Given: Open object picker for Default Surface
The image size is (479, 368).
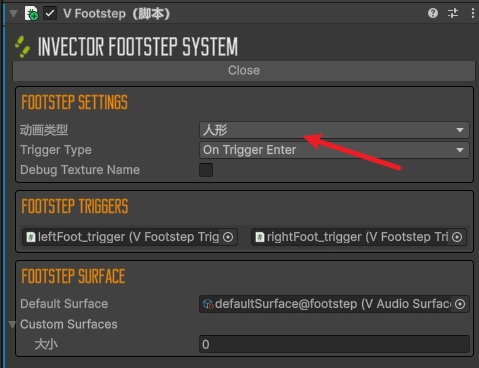Looking at the screenshot, I should click(460, 304).
